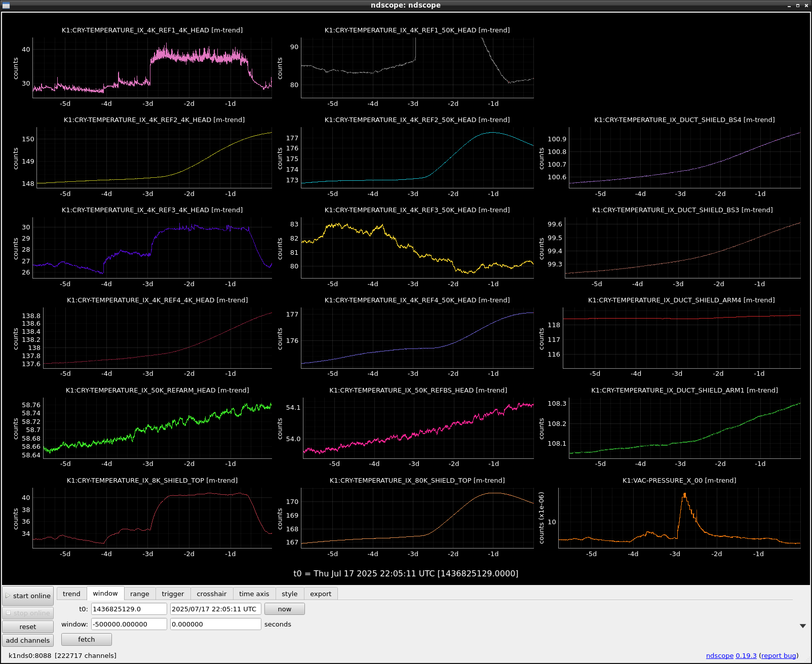The width and height of the screenshot is (812, 664).
Task: Select the DUCT_SHIELD_ARM1 plot
Action: [x=685, y=428]
